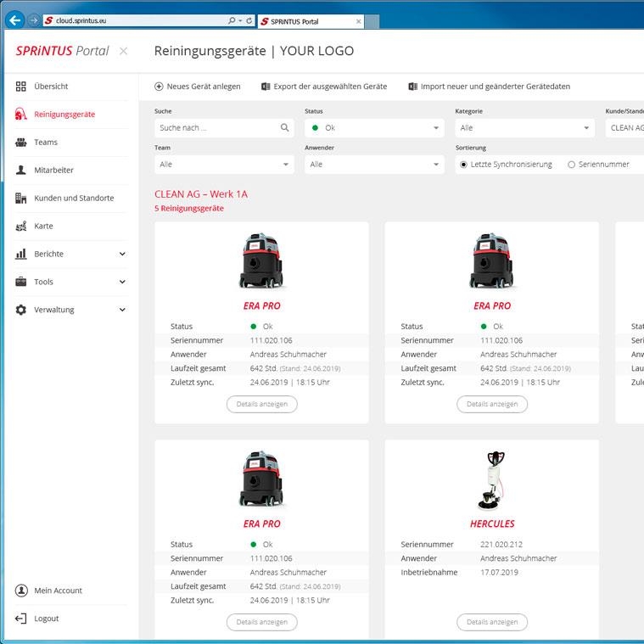Click the Berichte bar chart icon

(x=20, y=254)
